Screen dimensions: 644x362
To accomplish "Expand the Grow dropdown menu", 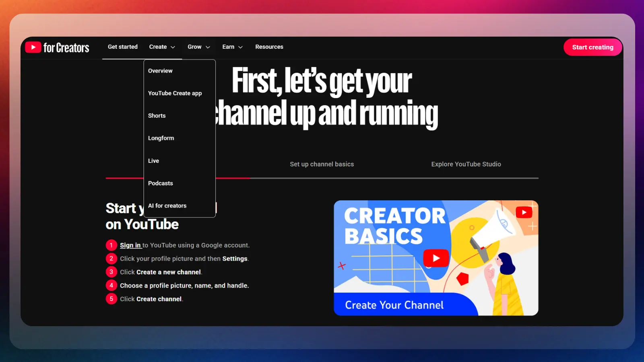I will (199, 47).
